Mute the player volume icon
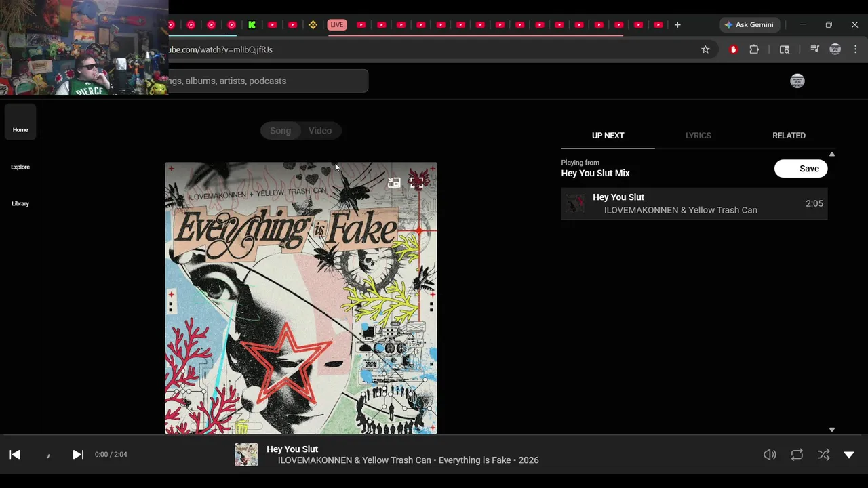 coord(770,455)
